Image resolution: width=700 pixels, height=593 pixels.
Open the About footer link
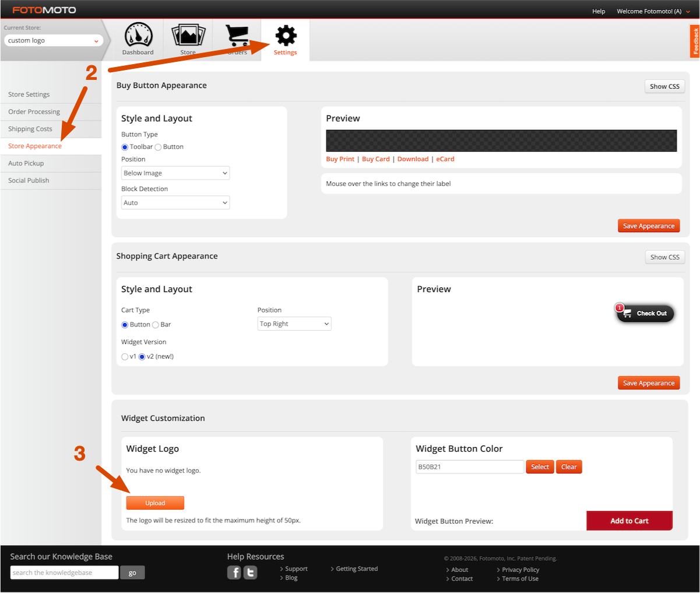click(x=459, y=570)
